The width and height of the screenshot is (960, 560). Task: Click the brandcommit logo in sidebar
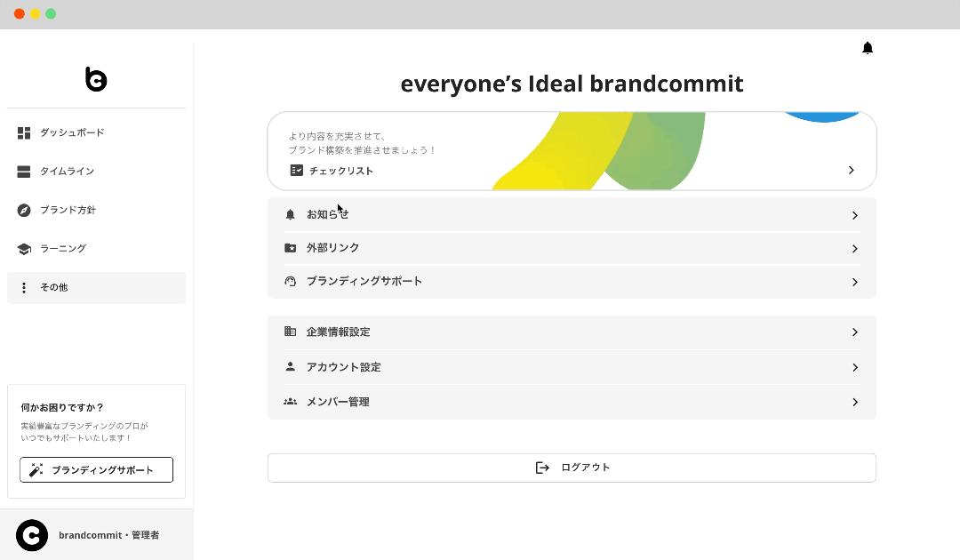pos(96,79)
